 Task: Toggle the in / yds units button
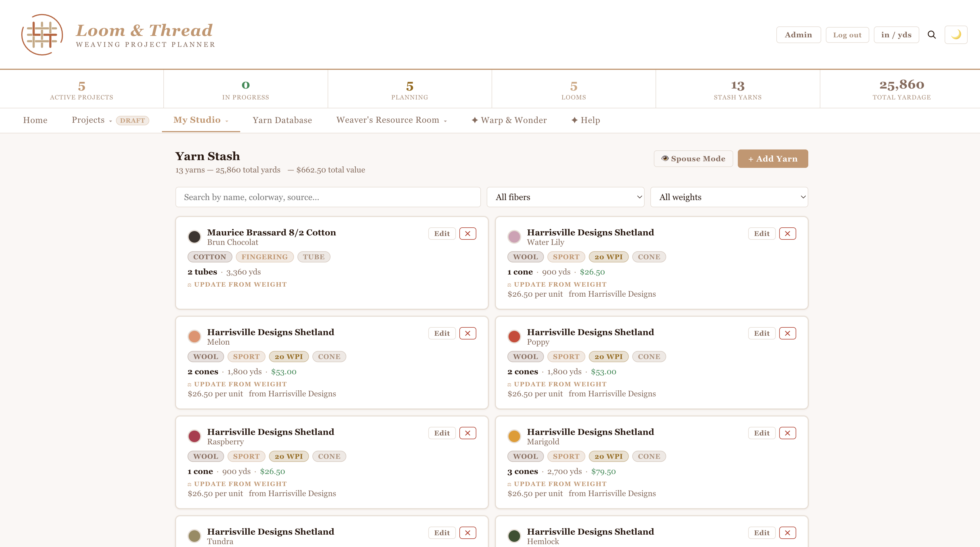[896, 35]
